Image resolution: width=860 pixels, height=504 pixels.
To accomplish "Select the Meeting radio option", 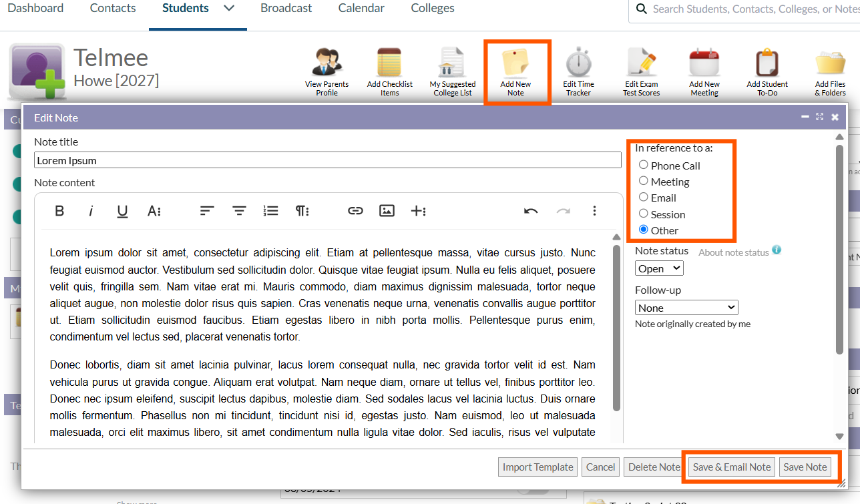I will (644, 181).
